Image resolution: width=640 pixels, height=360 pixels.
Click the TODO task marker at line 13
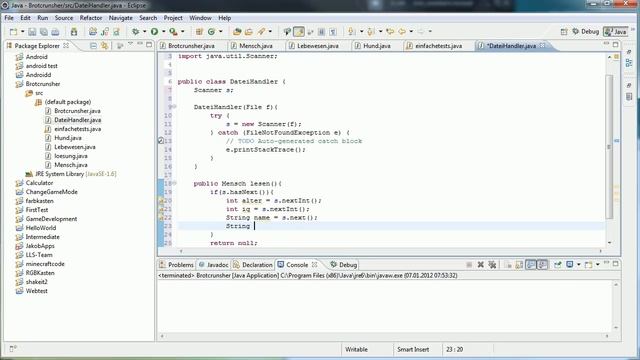click(x=161, y=141)
